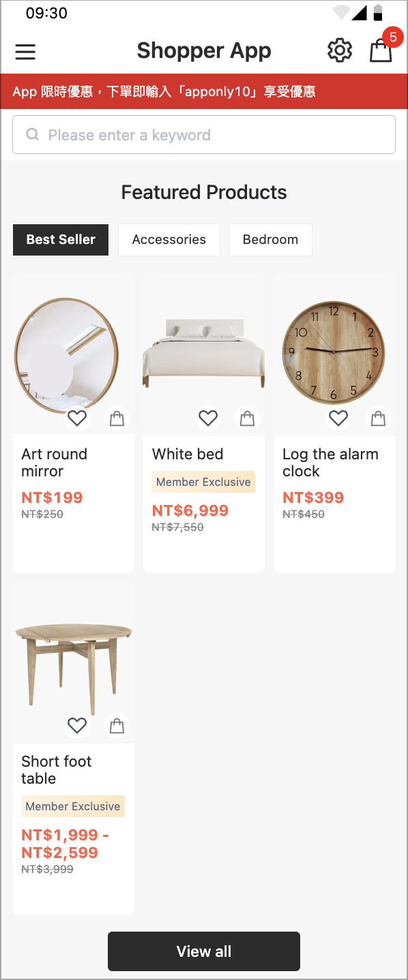Tap the View all button
The height and width of the screenshot is (980, 408).
pyautogui.click(x=204, y=951)
